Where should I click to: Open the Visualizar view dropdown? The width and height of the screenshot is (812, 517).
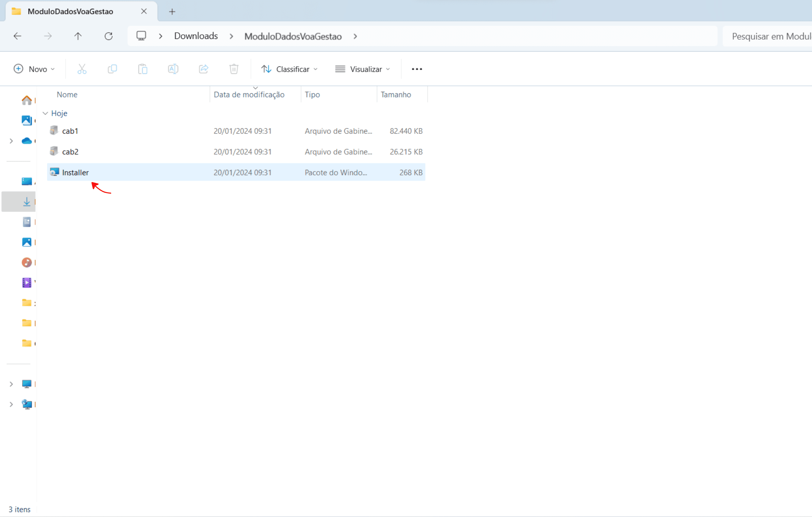(x=363, y=69)
